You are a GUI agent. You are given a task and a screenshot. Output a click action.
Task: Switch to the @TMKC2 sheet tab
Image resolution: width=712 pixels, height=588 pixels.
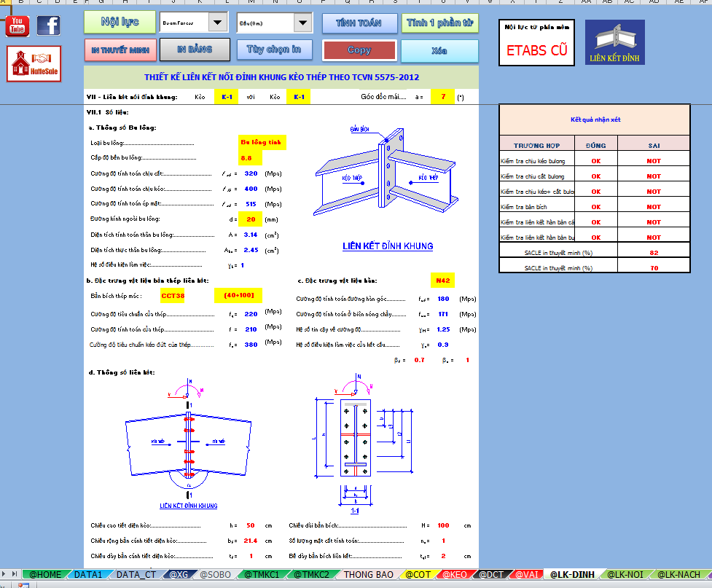(311, 574)
